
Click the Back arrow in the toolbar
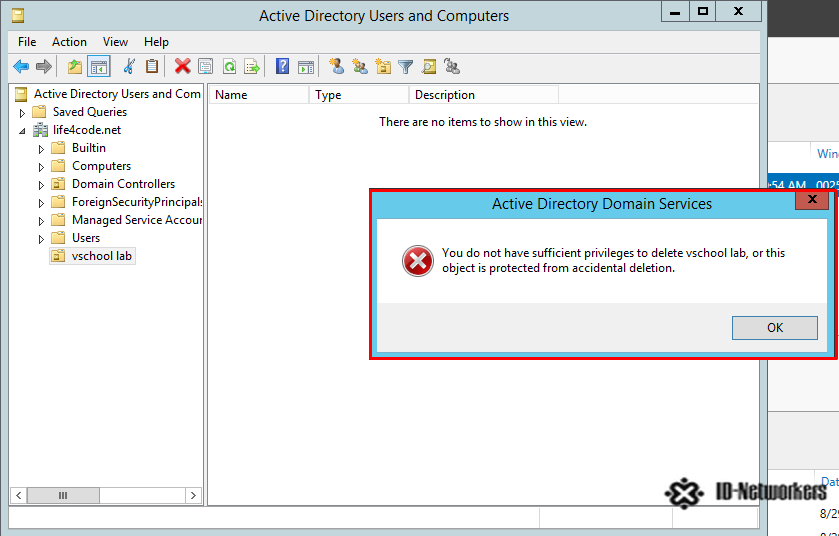[21, 67]
